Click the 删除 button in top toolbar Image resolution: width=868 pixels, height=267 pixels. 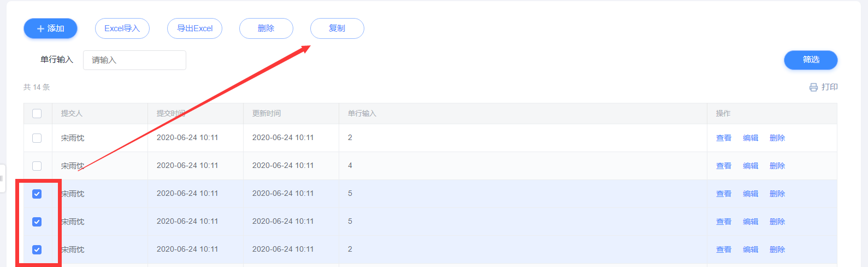click(266, 28)
